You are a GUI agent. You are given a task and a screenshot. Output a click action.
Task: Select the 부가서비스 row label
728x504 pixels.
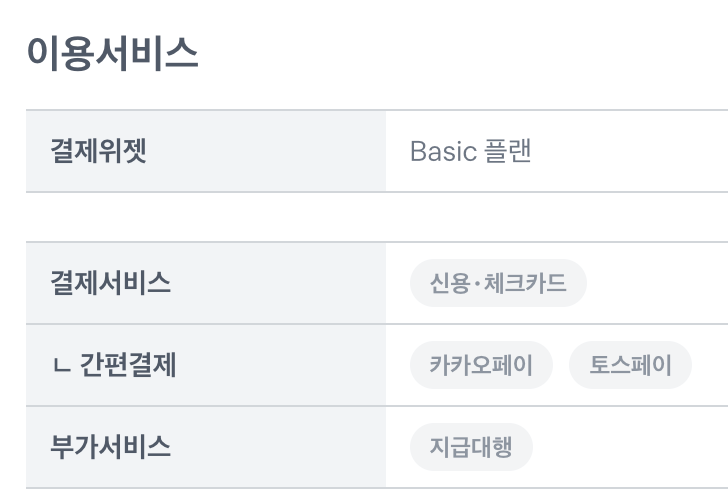[x=110, y=447]
